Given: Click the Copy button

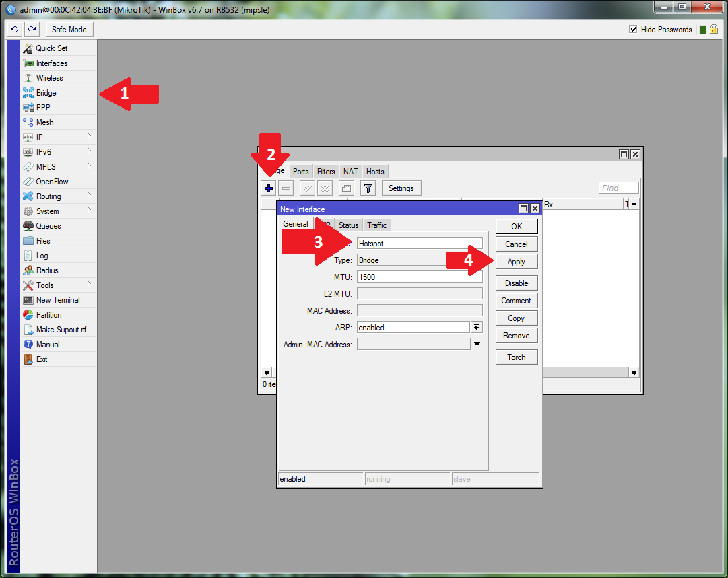Looking at the screenshot, I should [517, 318].
